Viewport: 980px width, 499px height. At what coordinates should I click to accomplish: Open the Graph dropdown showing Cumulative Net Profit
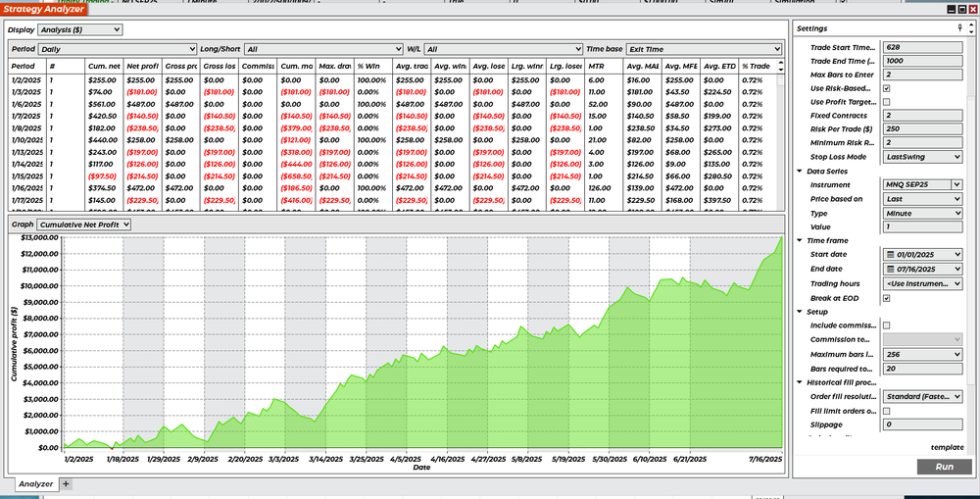(83, 225)
